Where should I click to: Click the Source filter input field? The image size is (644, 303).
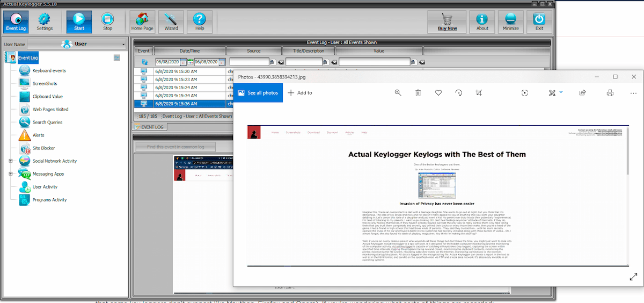(248, 62)
